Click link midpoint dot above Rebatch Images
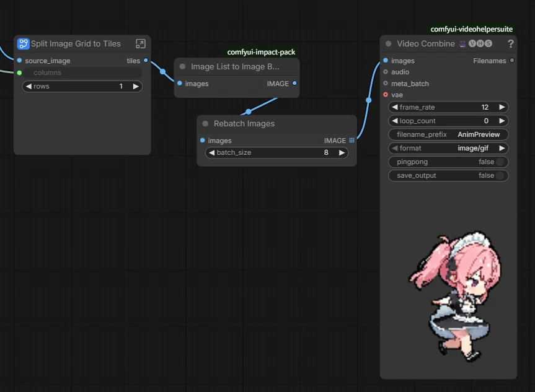 (x=249, y=111)
